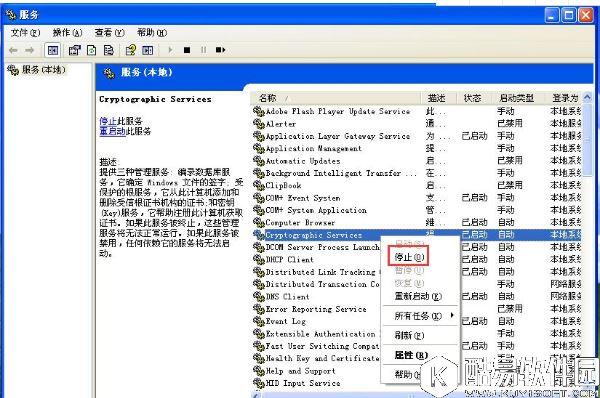
Task: Click the Pause Service toolbar icon
Action: click(x=204, y=50)
